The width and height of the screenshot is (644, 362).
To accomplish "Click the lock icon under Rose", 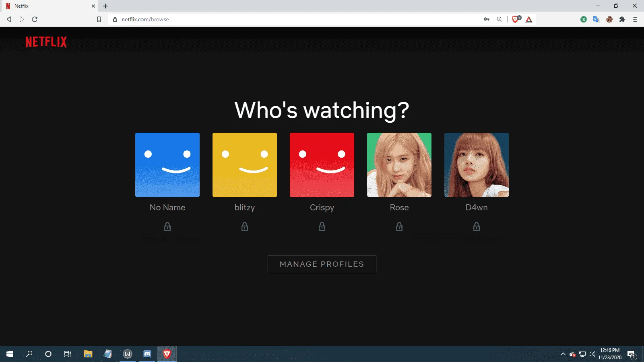I will point(399,226).
